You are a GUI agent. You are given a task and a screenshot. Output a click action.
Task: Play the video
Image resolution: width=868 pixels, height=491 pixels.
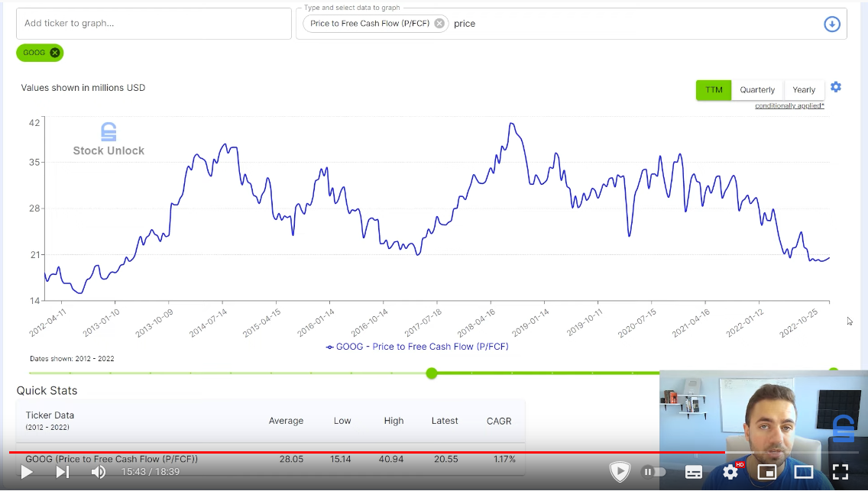[x=26, y=472]
